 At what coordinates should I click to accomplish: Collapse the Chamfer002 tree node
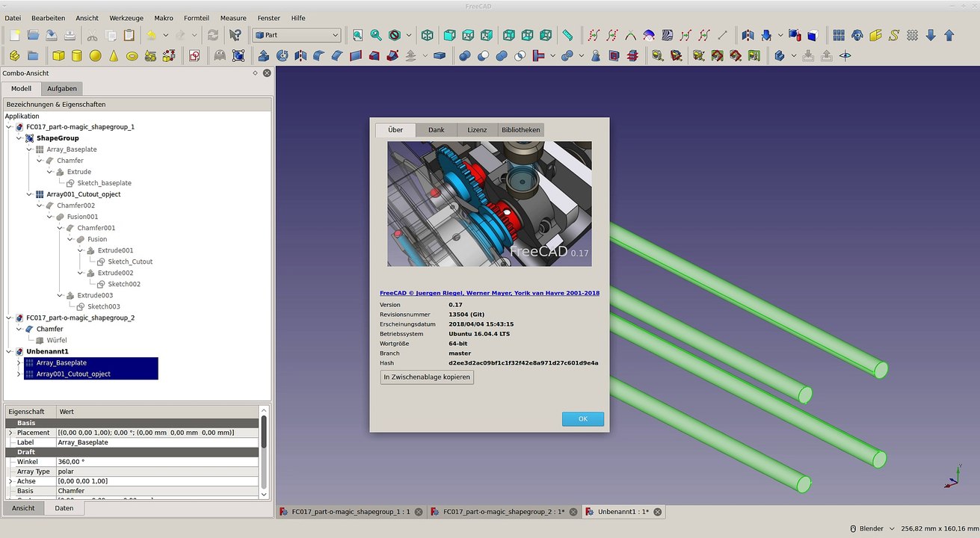coord(39,205)
